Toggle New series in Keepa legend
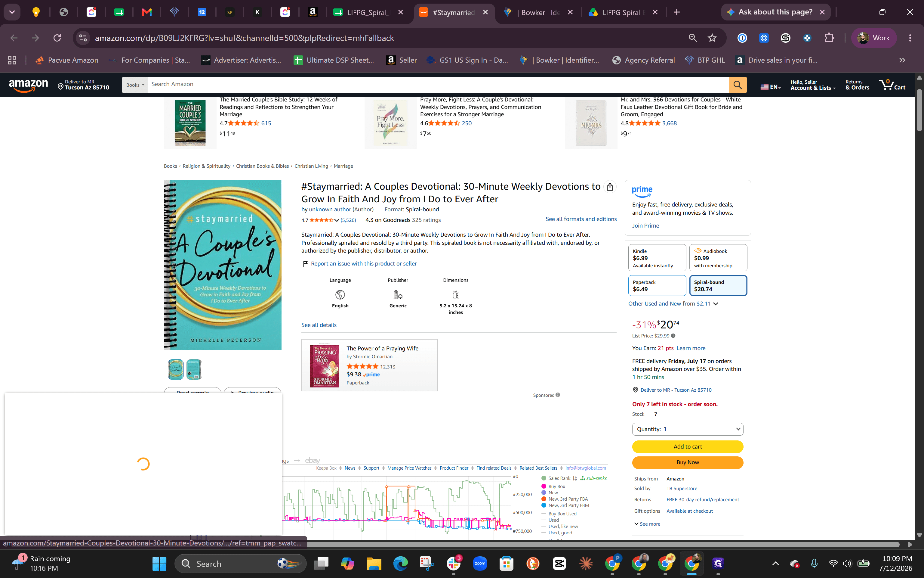Image resolution: width=924 pixels, height=578 pixels. [550, 493]
